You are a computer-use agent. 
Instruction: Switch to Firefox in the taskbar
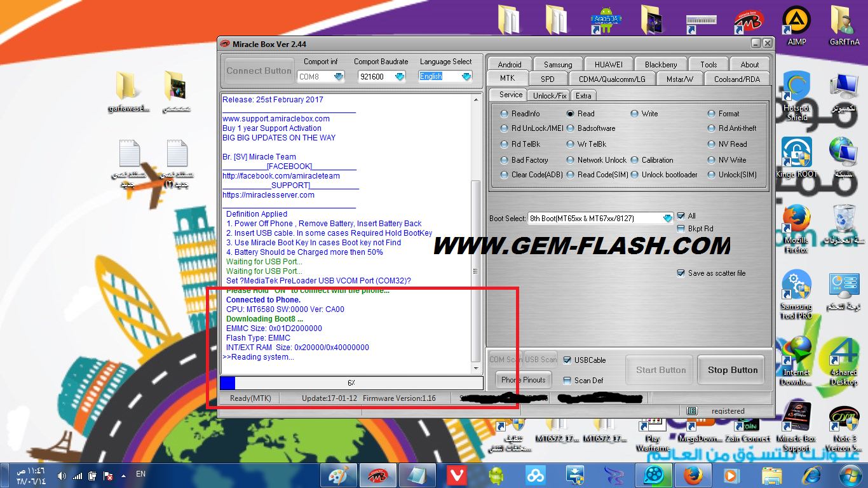(x=693, y=475)
